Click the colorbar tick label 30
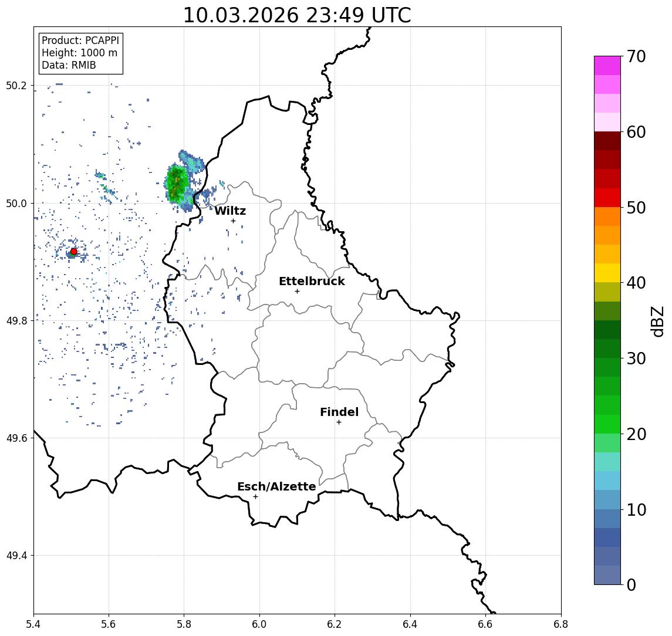The image size is (672, 636). (636, 358)
